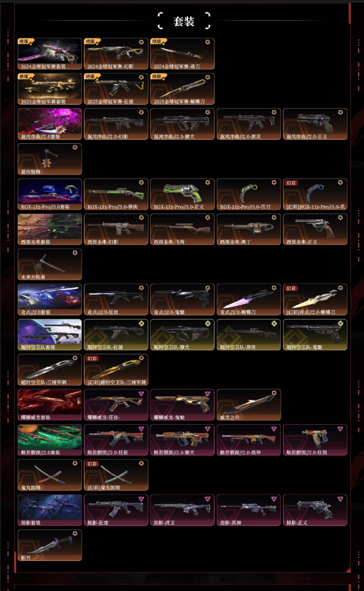This screenshot has width=364, height=591.
Task: Select the 掠影-冥驹 sniper skin
Action: click(x=249, y=510)
